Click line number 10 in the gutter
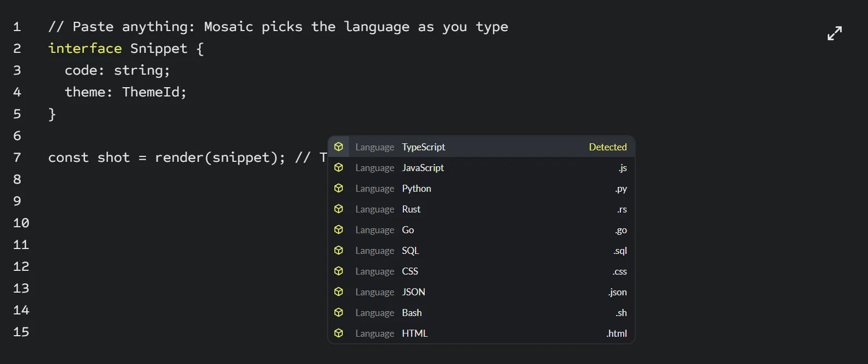The image size is (868, 364). (x=21, y=223)
